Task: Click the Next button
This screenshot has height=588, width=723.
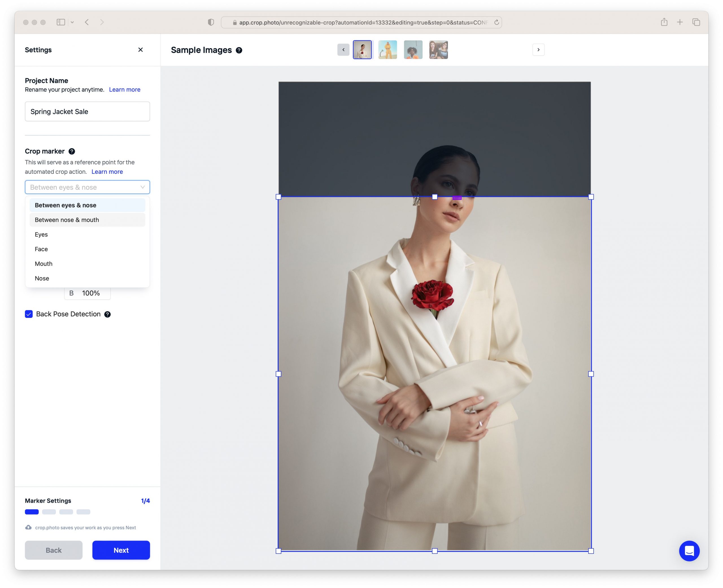Action: coord(121,550)
